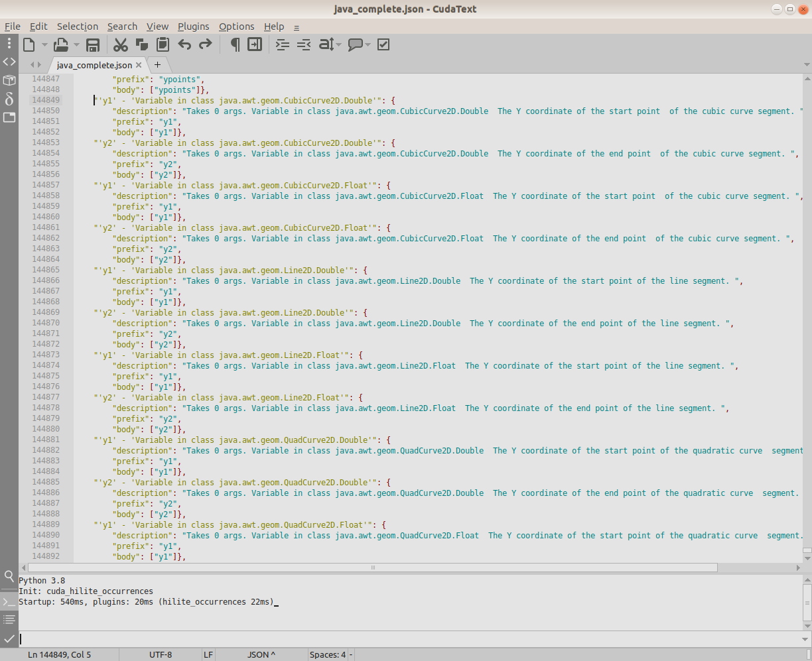Image resolution: width=812 pixels, height=661 pixels.
Task: Open the New file dropdown arrow
Action: click(44, 44)
